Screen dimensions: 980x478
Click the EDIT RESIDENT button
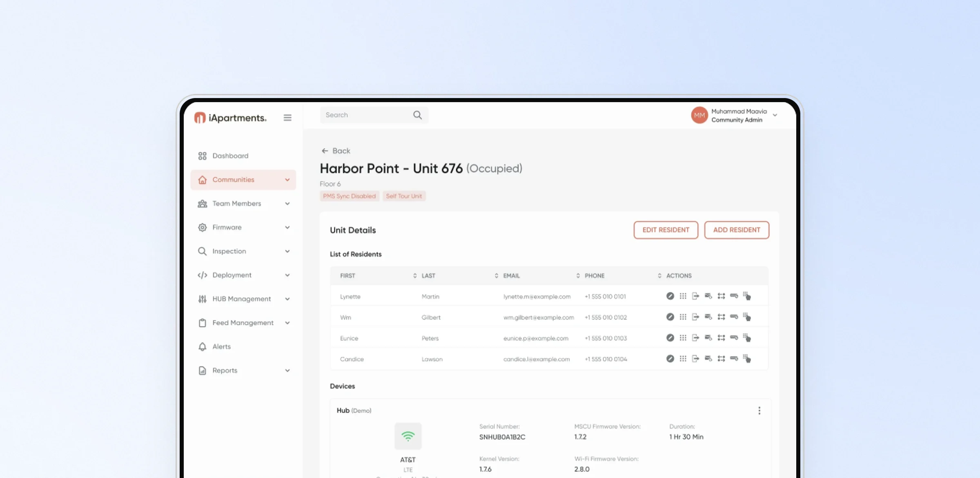666,230
